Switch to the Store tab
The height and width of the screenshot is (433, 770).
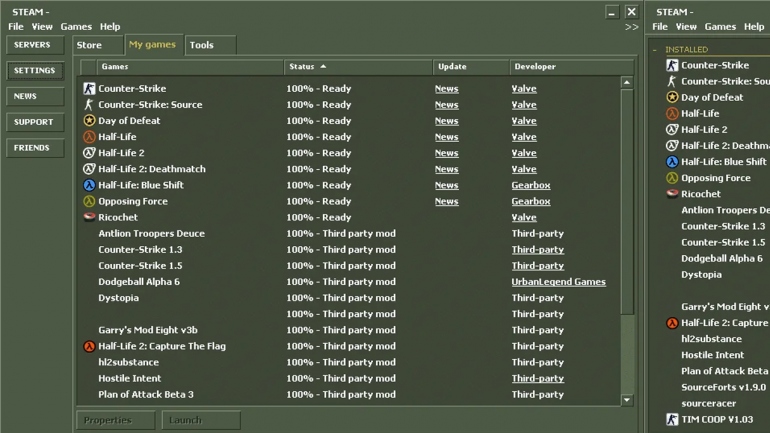[x=97, y=45]
